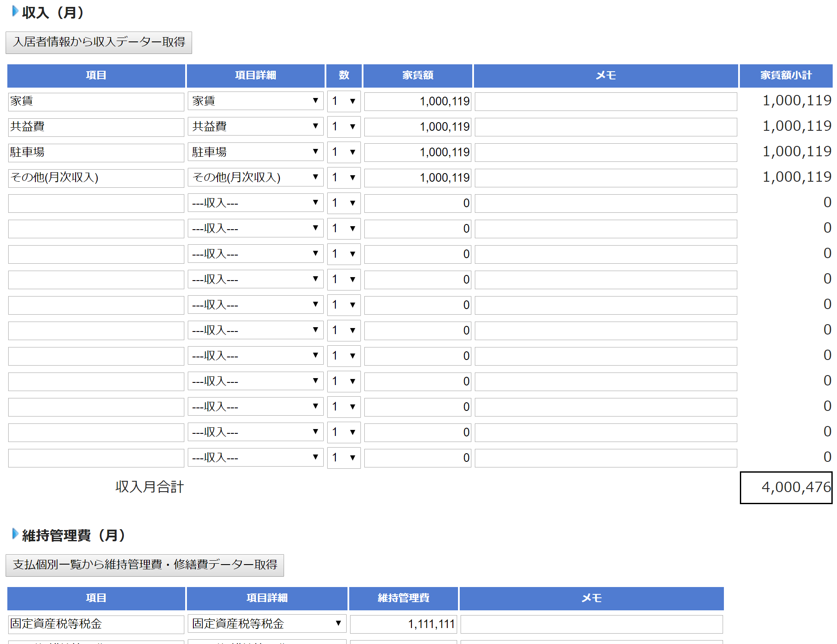Expand the その他(月次収入) detail dropdown
The image size is (837, 644).
point(255,177)
